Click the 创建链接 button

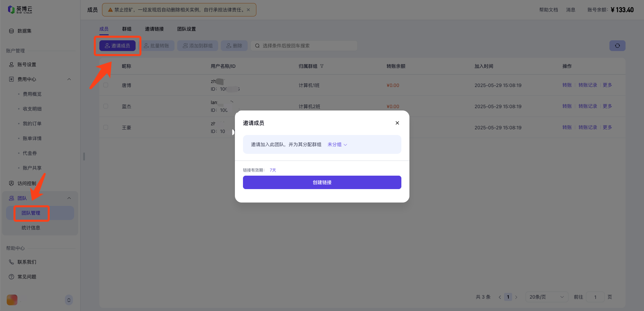(x=322, y=182)
